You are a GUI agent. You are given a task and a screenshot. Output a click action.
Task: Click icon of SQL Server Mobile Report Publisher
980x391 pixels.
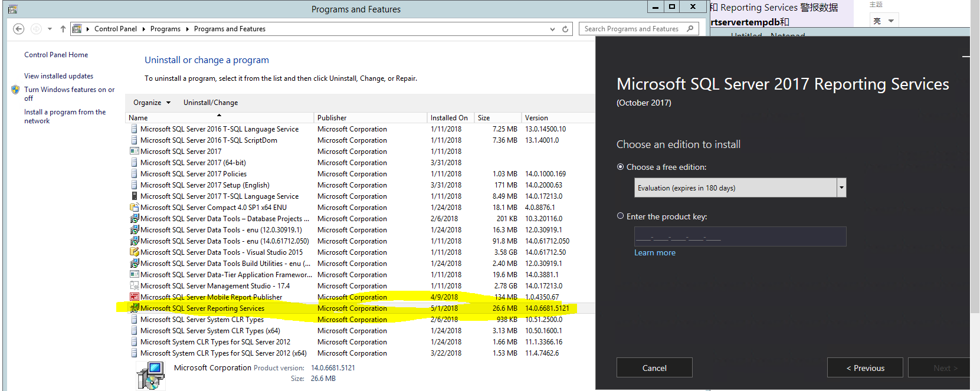(135, 297)
